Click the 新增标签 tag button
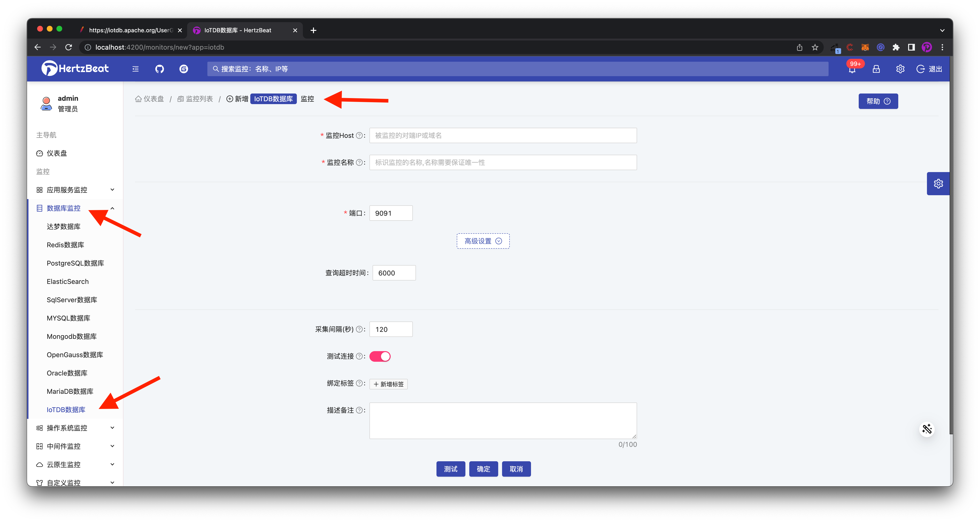Viewport: 980px width, 522px height. [x=388, y=384]
